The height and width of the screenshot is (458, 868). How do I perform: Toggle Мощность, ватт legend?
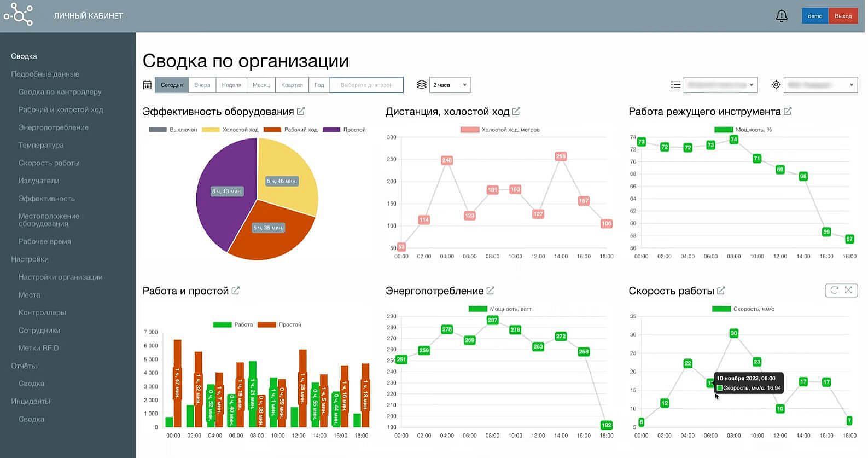click(500, 309)
